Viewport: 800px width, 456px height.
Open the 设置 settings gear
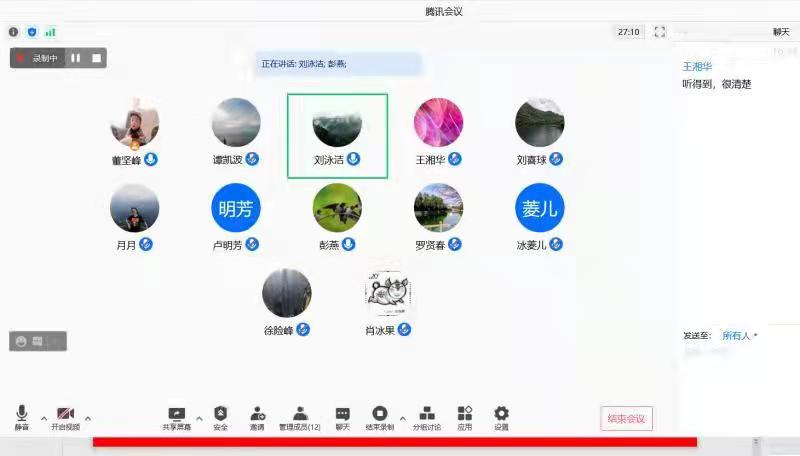[x=501, y=417]
